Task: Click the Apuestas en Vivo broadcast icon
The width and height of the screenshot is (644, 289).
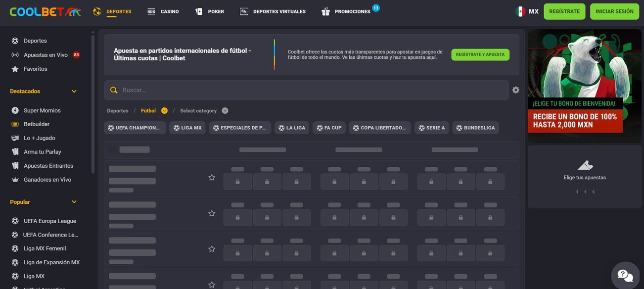Action: pos(15,55)
